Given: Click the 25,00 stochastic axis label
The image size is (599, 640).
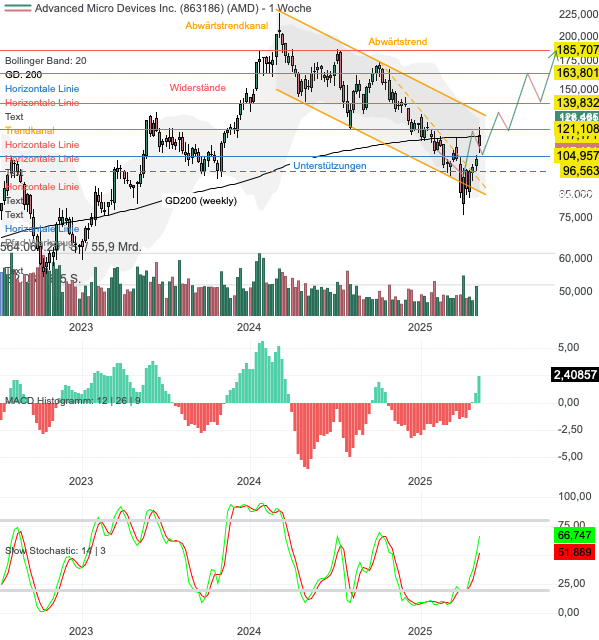Looking at the screenshot, I should 572,583.
